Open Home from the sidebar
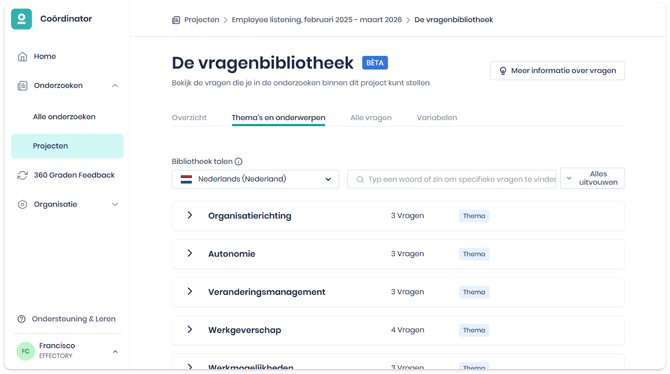This screenshot has height=374, width=670. tap(44, 56)
